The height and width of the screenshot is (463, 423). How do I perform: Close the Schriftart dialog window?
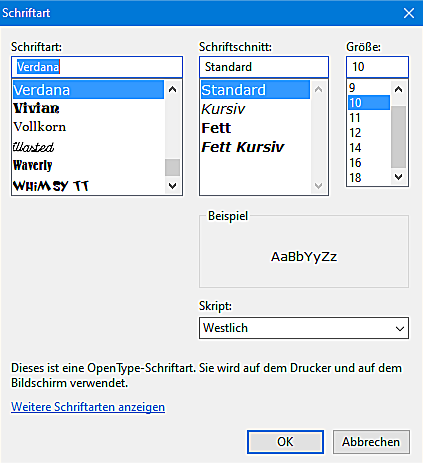pyautogui.click(x=409, y=13)
